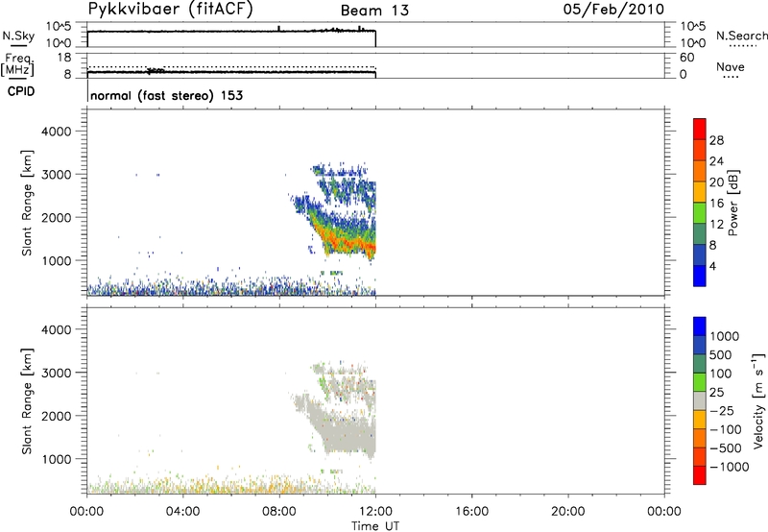Click the 3000 tick on velocity panel axis
The image size is (768, 532).
click(56, 373)
